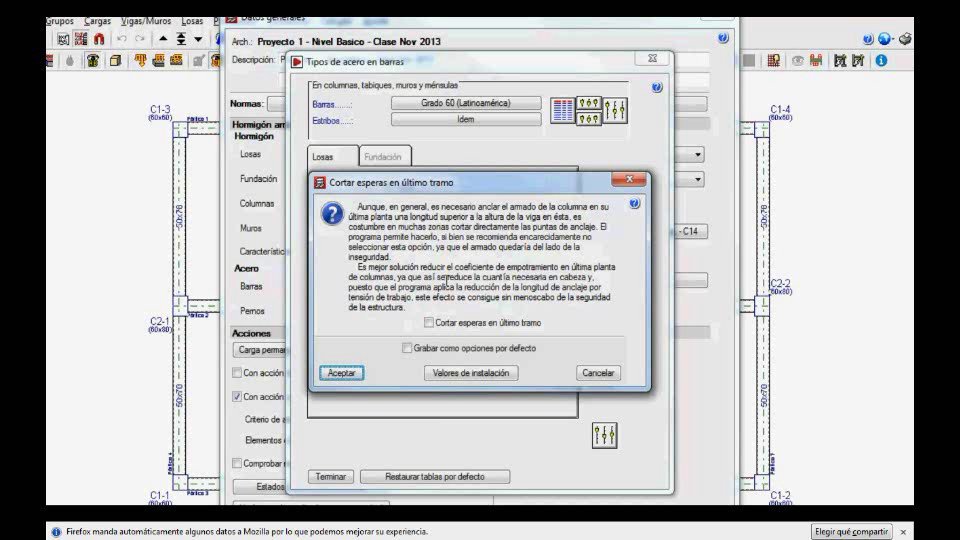Click the second black frame check icon

tap(858, 60)
